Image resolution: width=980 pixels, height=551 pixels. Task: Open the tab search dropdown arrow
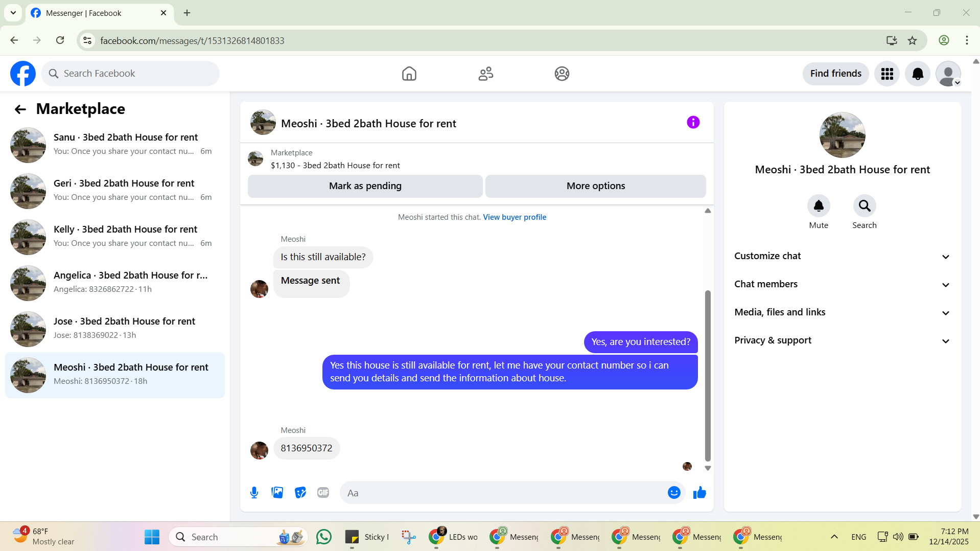pos(13,13)
